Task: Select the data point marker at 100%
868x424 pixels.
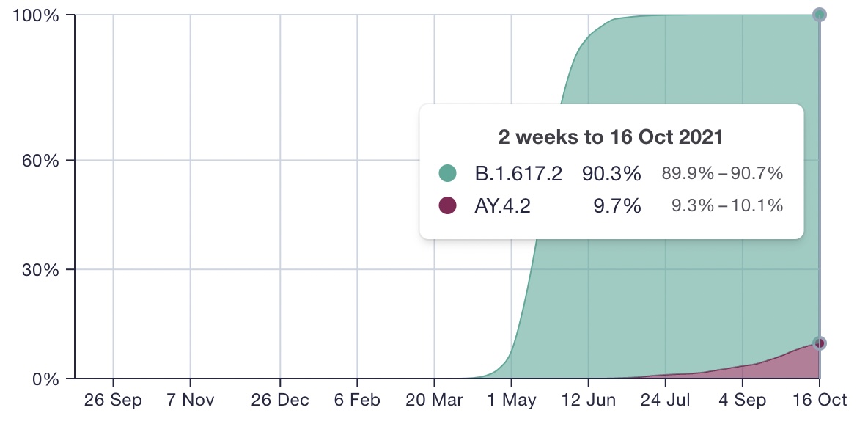Action: [820, 15]
